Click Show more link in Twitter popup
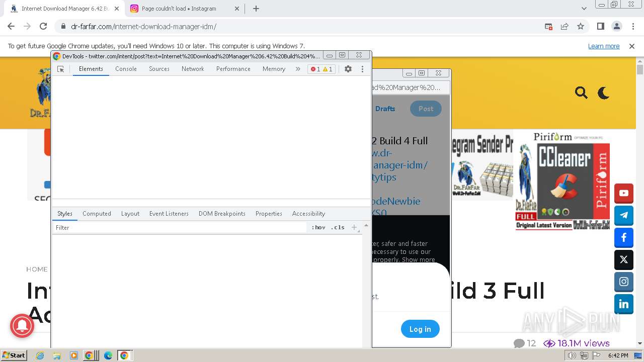644x362 pixels. click(419, 260)
